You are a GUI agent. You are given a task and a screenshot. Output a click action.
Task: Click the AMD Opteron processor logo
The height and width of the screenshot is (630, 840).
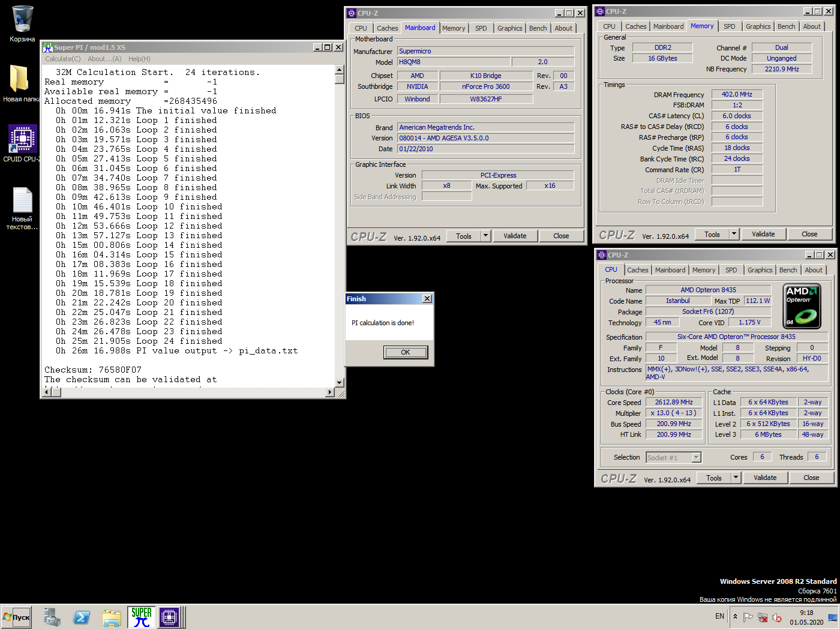pos(802,307)
